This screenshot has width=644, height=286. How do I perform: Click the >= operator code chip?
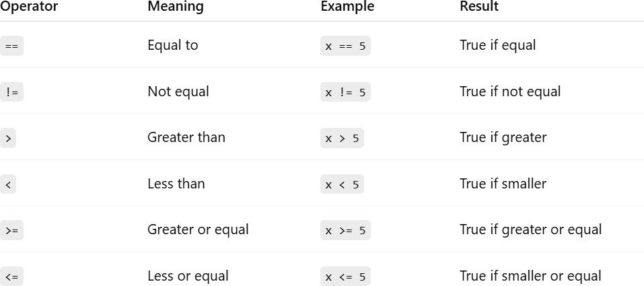coord(11,230)
